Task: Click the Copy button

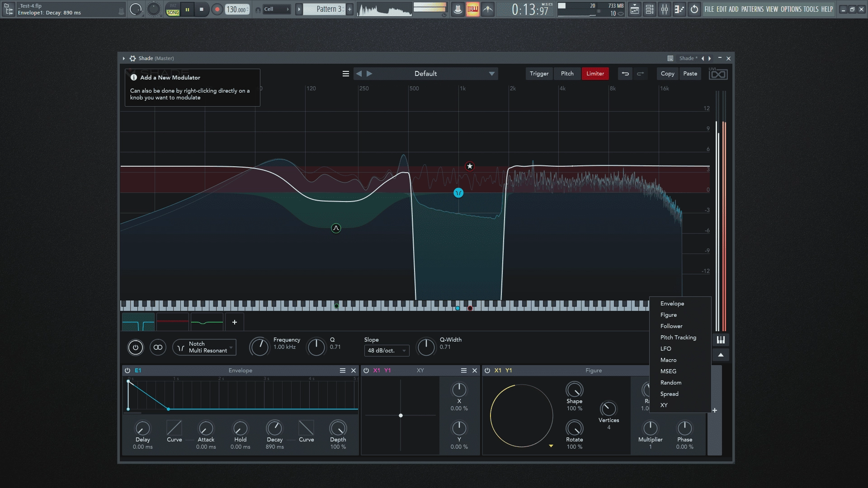Action: click(667, 74)
